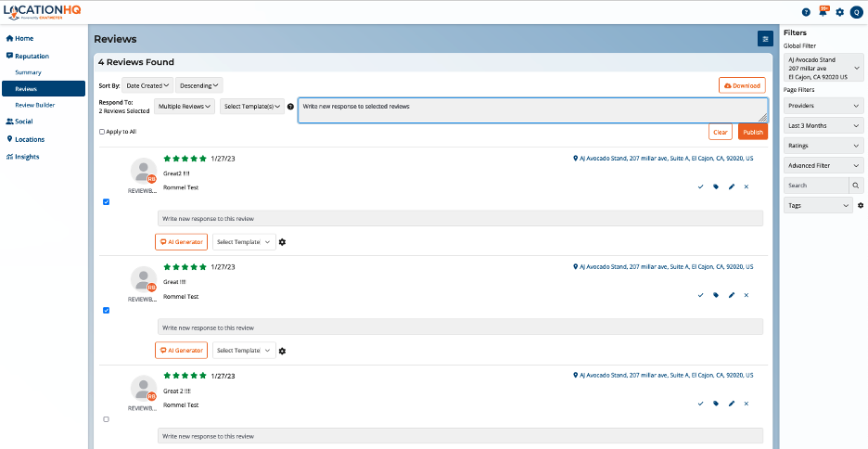Image resolution: width=868 pixels, height=449 pixels.
Task: Open the gear icon beside Tags filter
Action: (x=860, y=205)
